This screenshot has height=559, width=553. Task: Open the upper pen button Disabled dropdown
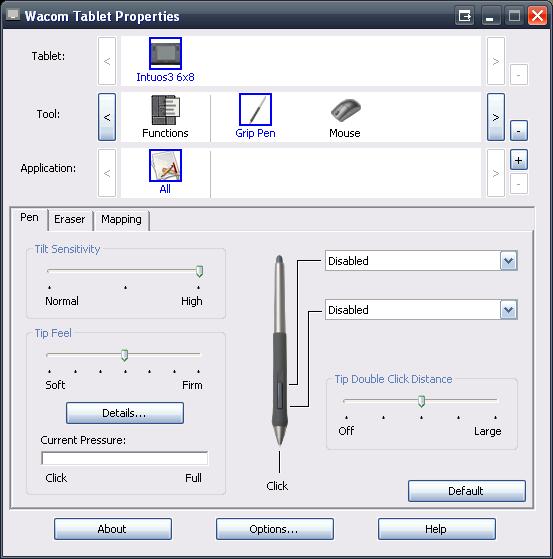tap(421, 261)
